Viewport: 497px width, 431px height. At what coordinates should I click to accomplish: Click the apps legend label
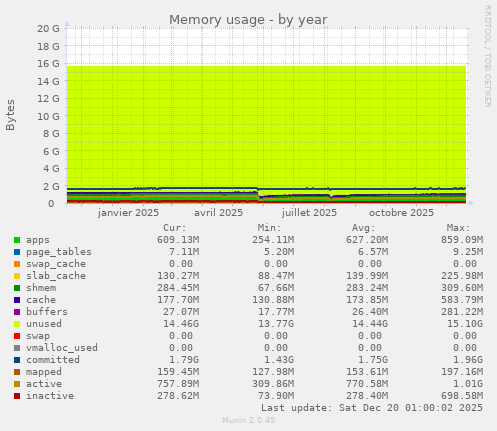pyautogui.click(x=38, y=240)
